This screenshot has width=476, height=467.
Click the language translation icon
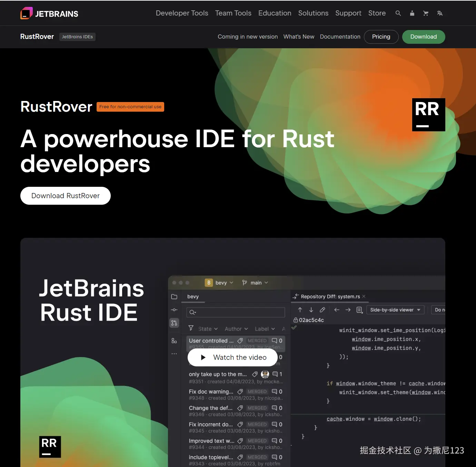439,13
